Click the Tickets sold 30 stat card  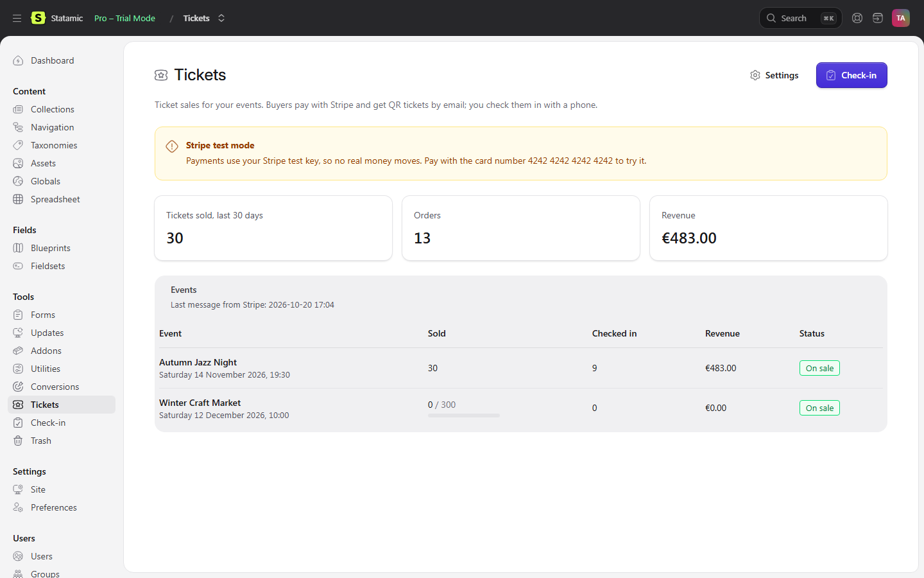tap(273, 228)
